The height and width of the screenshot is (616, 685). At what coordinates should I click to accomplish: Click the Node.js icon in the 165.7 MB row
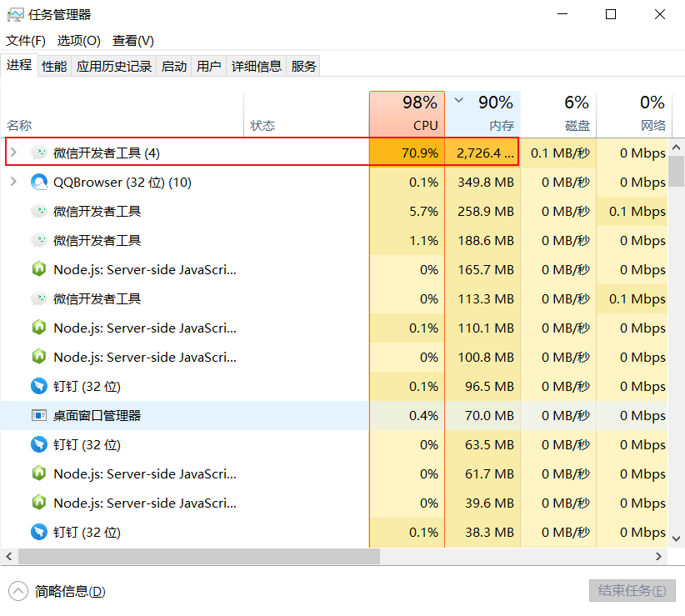(39, 269)
